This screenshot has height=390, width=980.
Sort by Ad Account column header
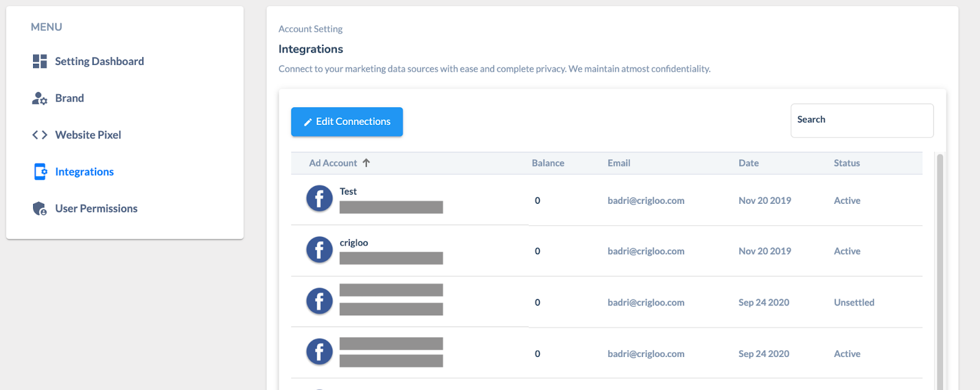(333, 163)
